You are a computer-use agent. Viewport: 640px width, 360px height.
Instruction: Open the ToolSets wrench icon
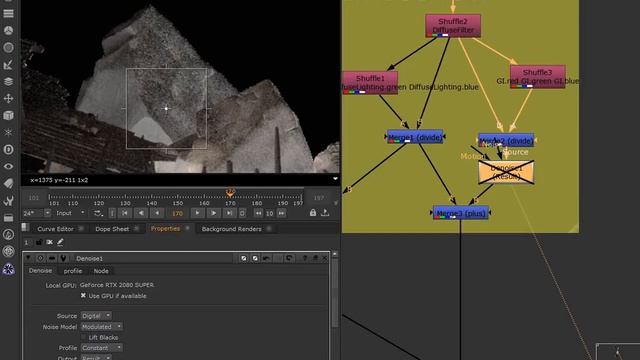(x=8, y=200)
